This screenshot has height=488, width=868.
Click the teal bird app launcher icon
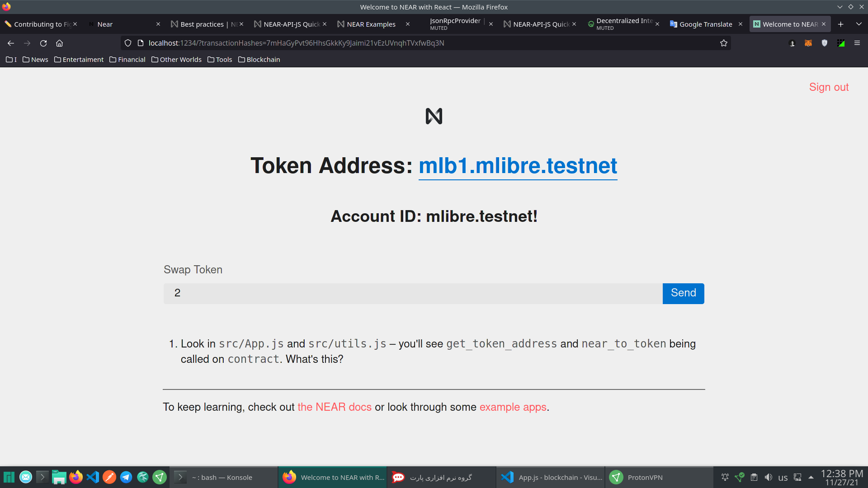tap(143, 477)
